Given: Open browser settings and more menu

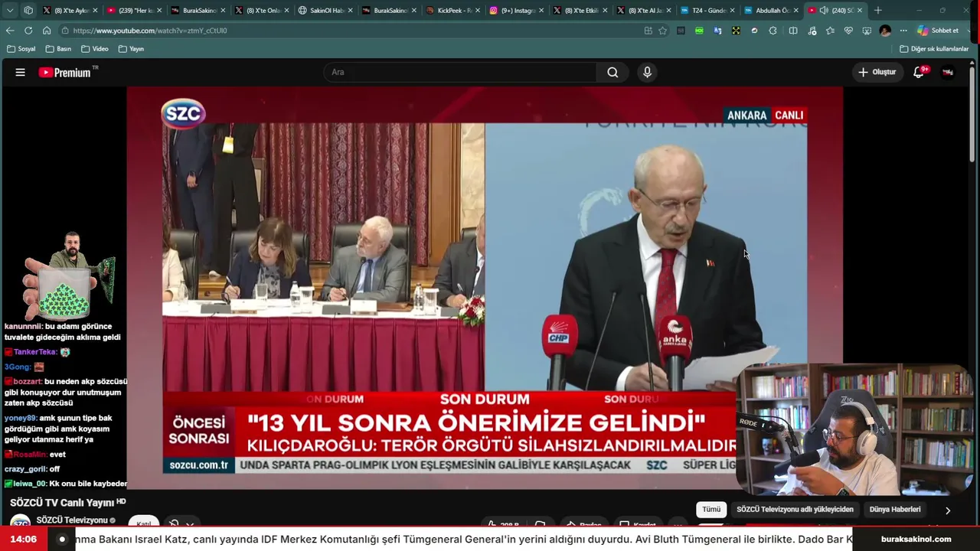Looking at the screenshot, I should coord(903,31).
